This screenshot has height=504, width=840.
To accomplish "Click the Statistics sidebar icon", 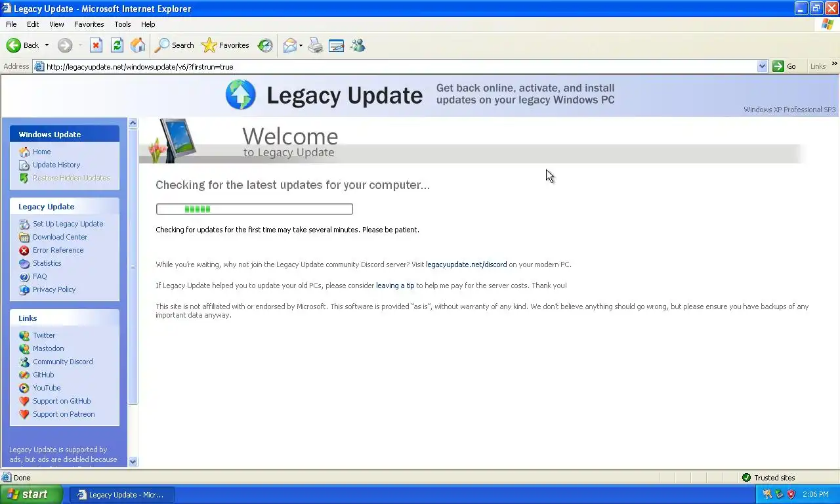I will [24, 263].
